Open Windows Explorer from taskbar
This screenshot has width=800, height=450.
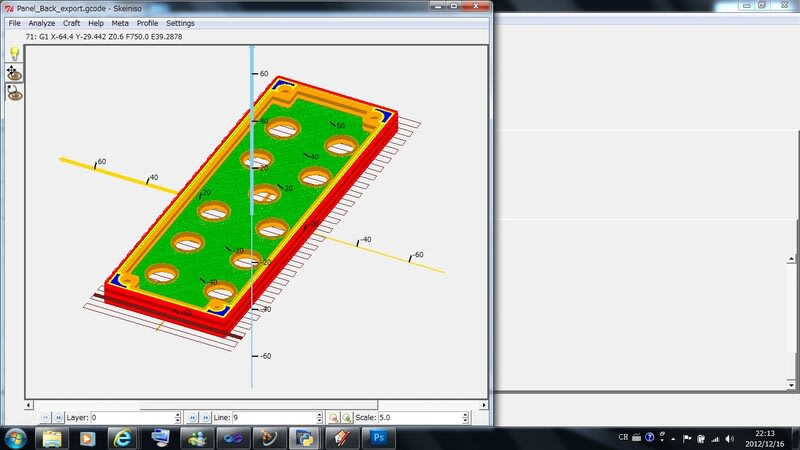point(52,438)
